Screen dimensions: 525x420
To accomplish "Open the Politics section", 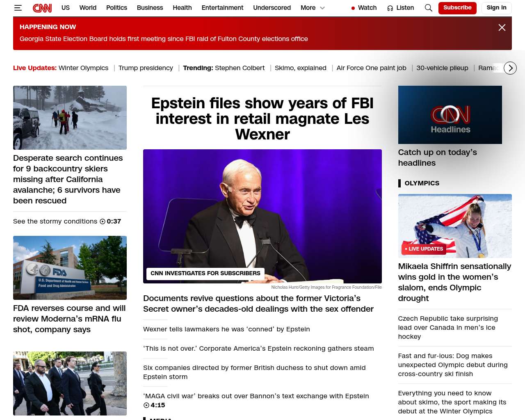I will (x=116, y=8).
